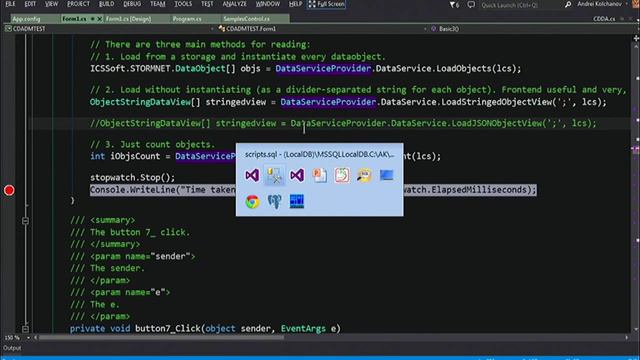Select SQL Server Management Studio icon in switcher
The image size is (640, 360).
point(274,176)
